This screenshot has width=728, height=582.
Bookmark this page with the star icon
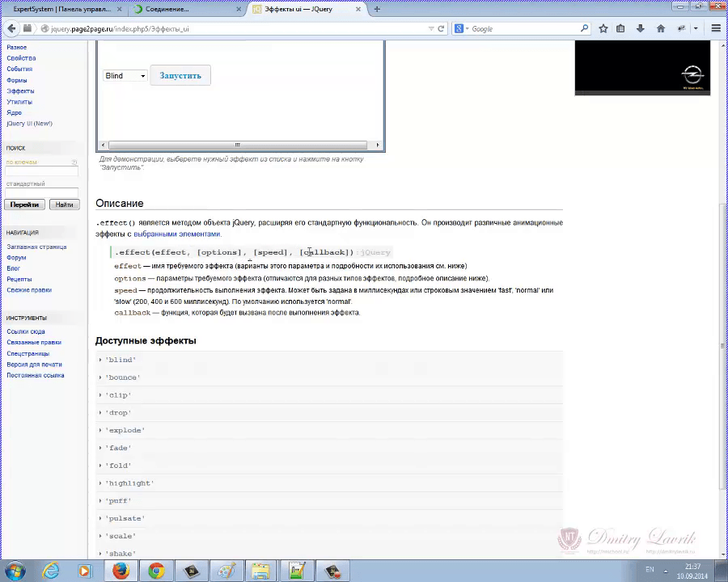tap(603, 29)
